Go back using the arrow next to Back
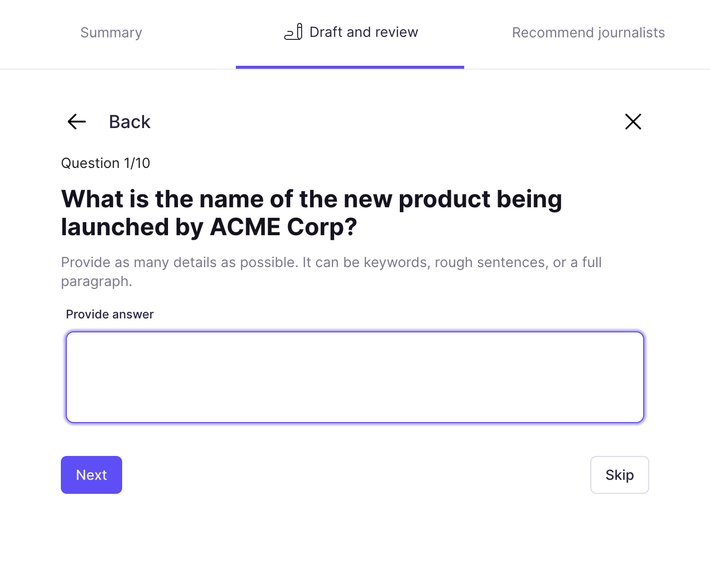Screen dimensions: 710x588 coord(77,122)
